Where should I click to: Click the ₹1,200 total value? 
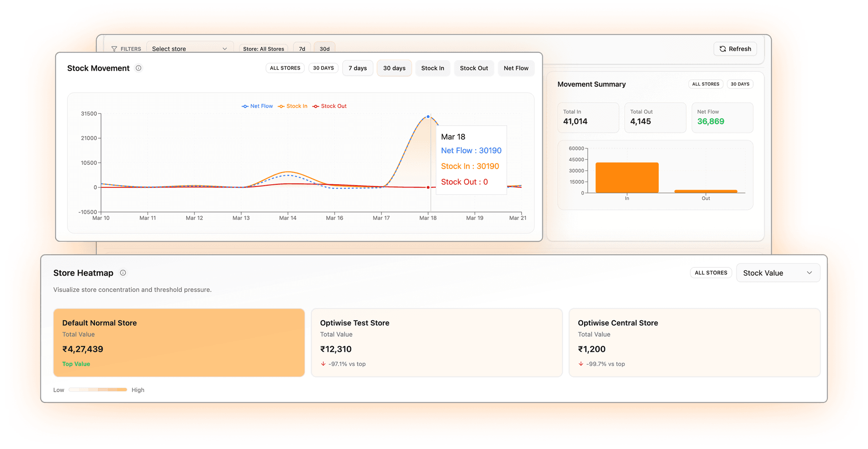592,349
